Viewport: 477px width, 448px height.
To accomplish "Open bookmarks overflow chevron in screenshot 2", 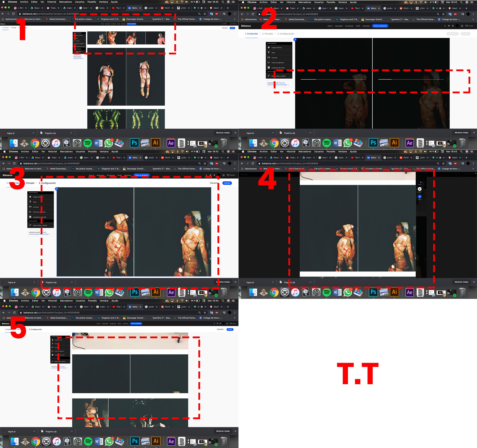I will pyautogui.click(x=473, y=19).
